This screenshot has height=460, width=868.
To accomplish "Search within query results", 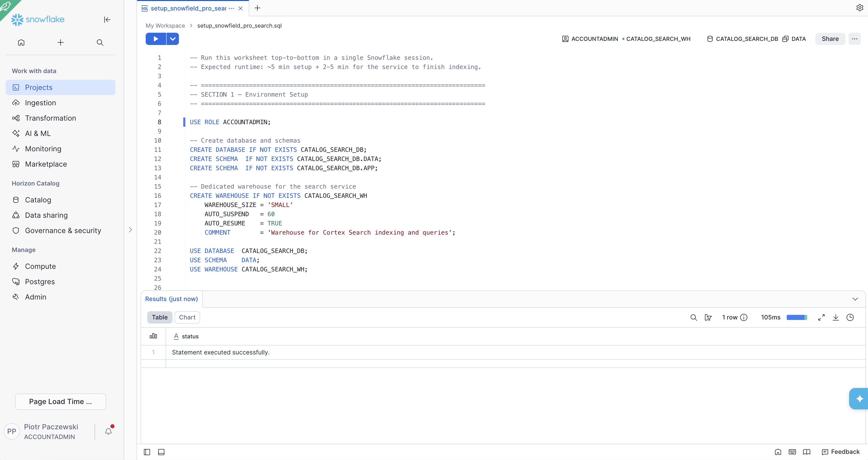I will (693, 317).
